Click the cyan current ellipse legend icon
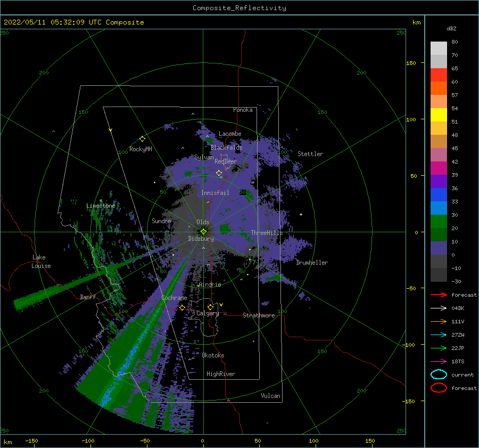479x448 pixels. (439, 374)
